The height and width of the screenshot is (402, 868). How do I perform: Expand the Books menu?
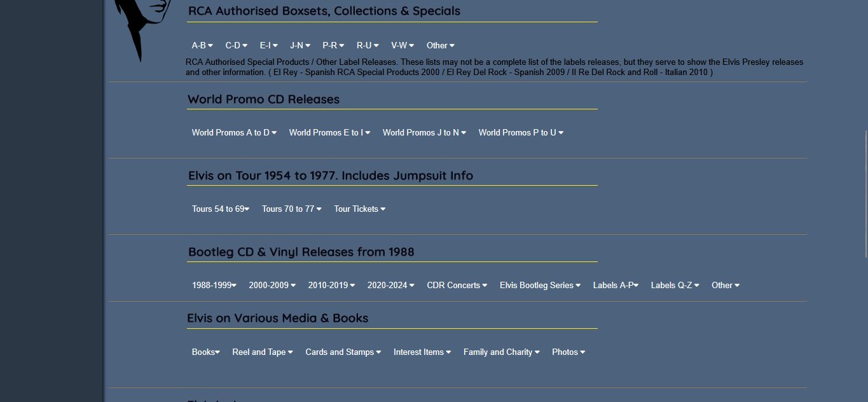point(206,352)
